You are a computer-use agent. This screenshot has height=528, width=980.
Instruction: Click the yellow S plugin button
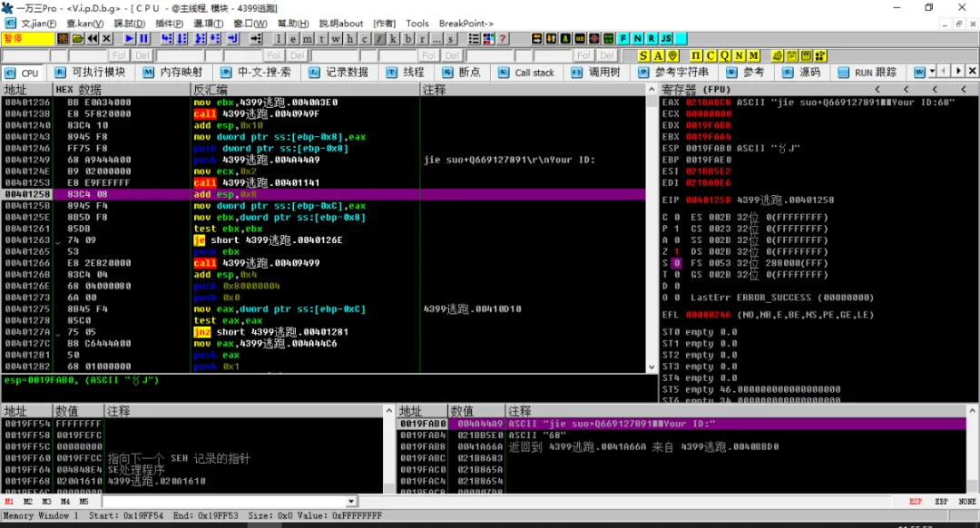point(644,56)
